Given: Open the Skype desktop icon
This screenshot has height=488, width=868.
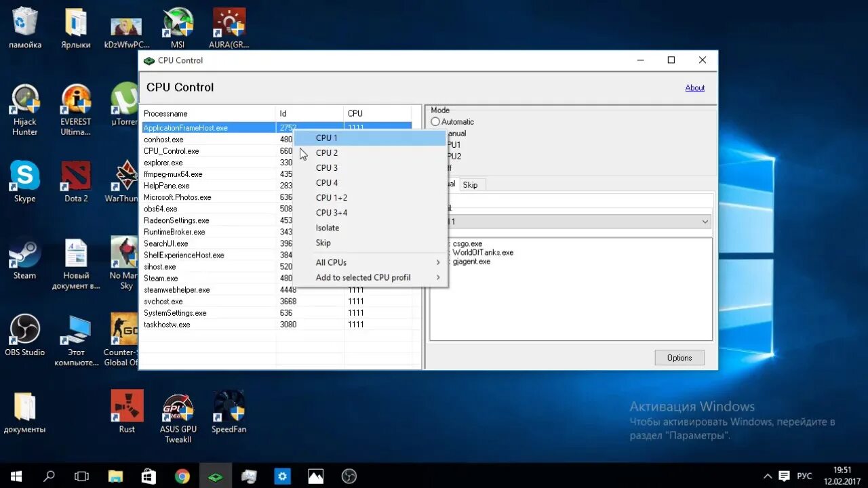Looking at the screenshot, I should click(x=25, y=182).
